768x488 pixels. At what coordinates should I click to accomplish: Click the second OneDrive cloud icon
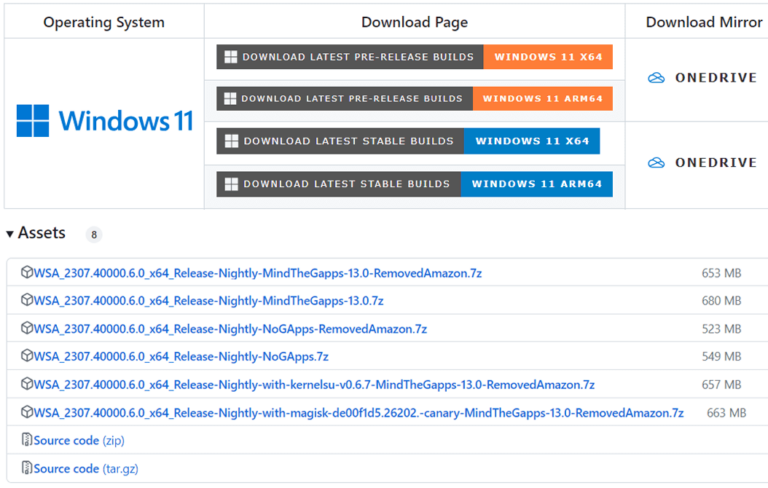point(656,163)
